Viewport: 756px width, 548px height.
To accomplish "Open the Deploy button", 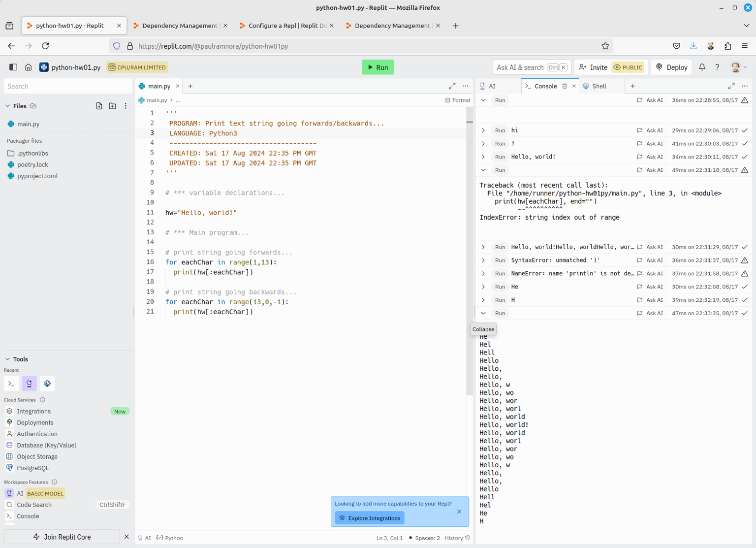I will coord(672,67).
